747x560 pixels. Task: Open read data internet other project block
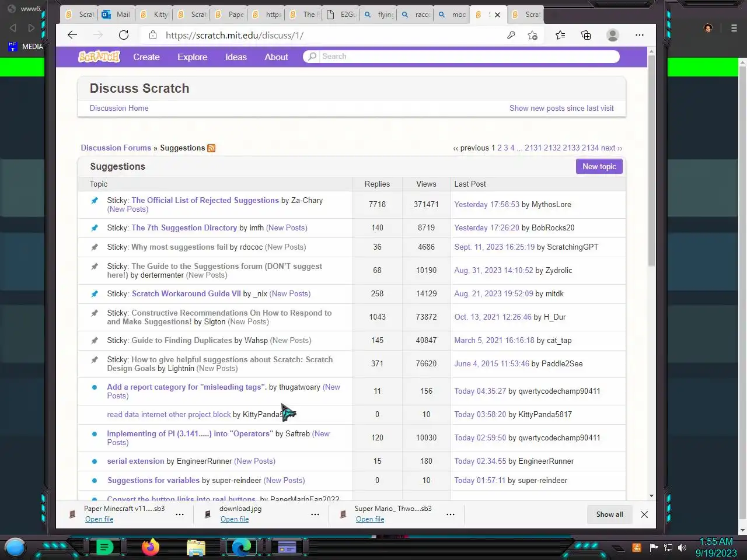[169, 414]
